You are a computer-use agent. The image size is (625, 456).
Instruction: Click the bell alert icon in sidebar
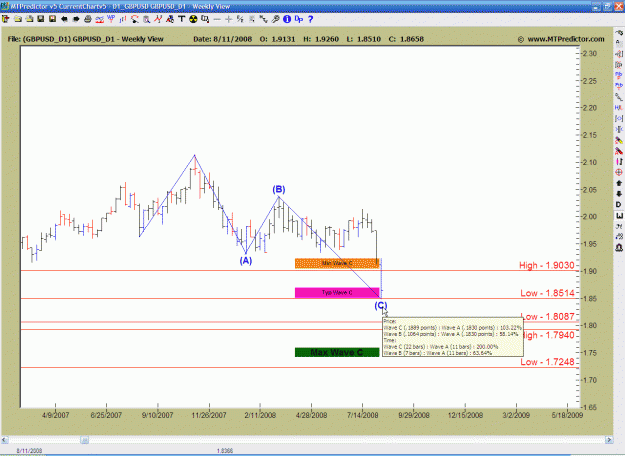[x=619, y=248]
